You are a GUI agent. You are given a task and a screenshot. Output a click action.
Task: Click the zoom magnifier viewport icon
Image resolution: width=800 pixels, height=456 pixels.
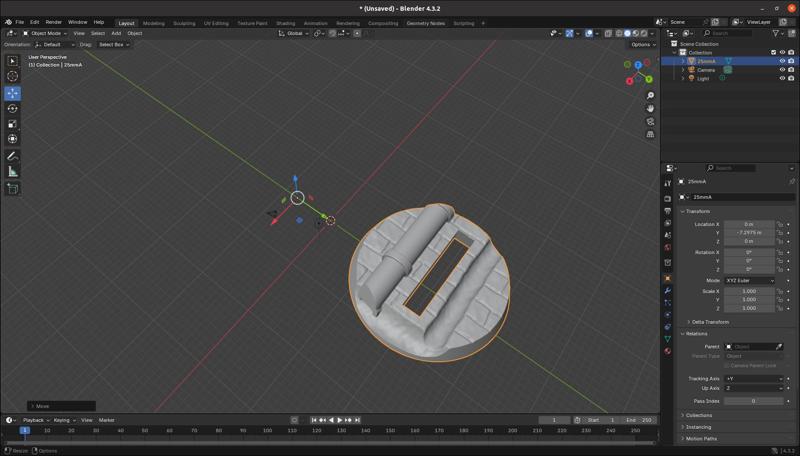pos(650,96)
